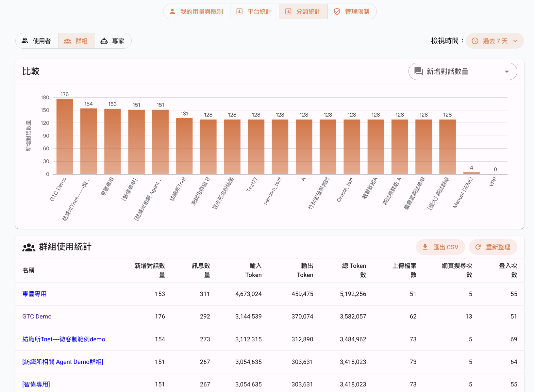Click web search count 13 in GTC Demo row
The height and width of the screenshot is (392, 534).
coord(469,316)
